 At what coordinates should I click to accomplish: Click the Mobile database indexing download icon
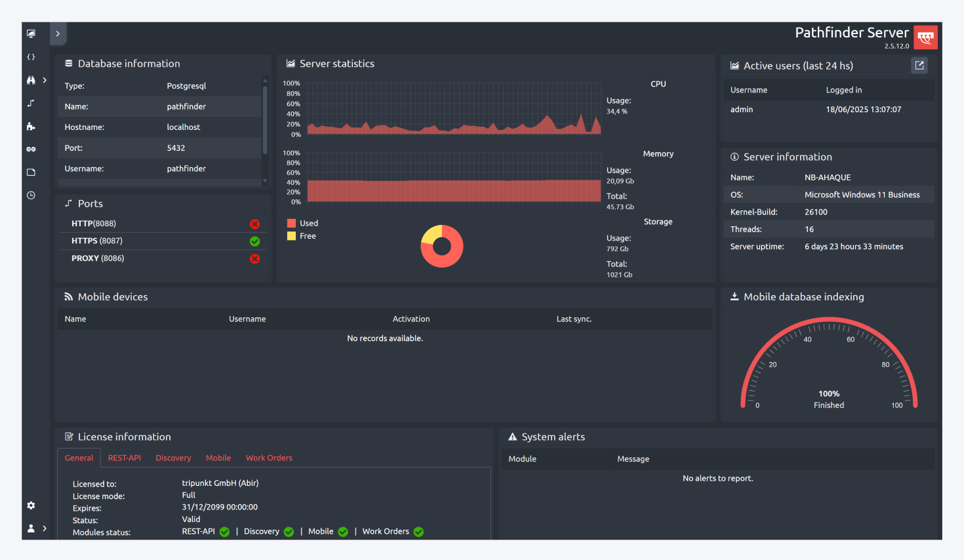[734, 296]
